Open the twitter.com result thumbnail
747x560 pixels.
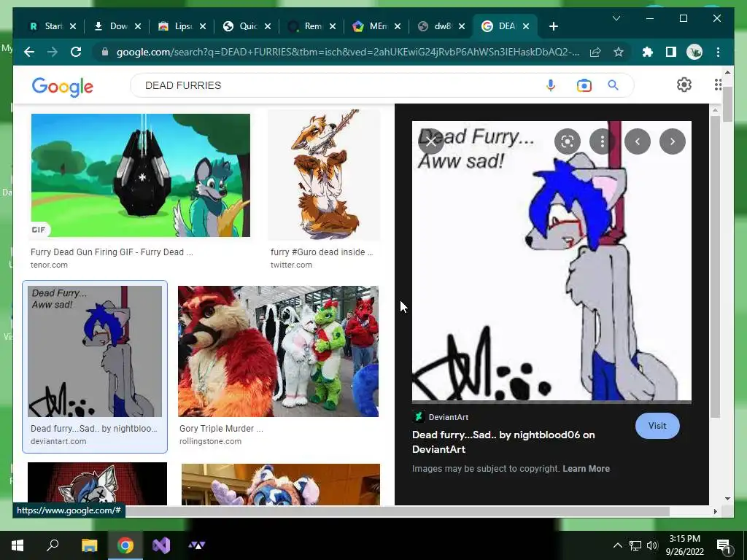coord(324,175)
